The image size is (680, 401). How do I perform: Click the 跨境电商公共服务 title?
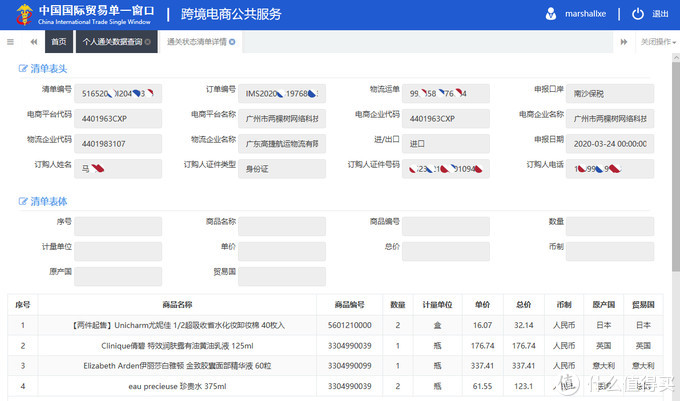point(231,14)
